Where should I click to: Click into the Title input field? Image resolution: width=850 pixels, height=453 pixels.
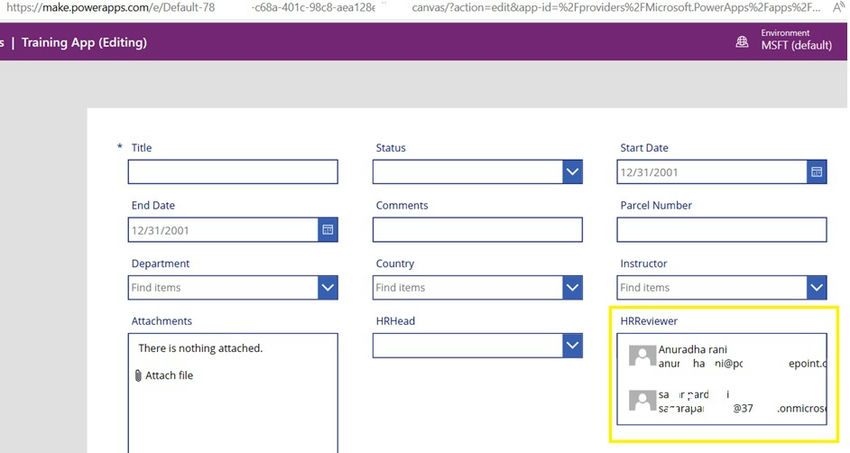[233, 172]
